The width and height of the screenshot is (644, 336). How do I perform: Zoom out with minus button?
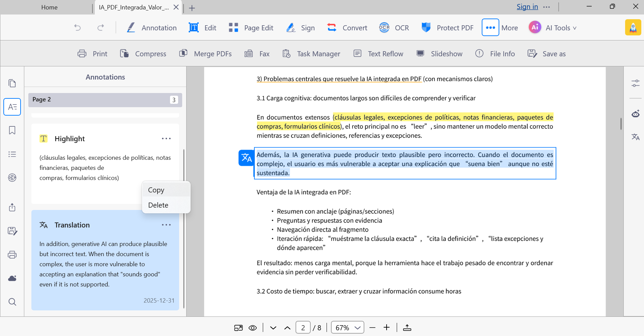pos(372,328)
